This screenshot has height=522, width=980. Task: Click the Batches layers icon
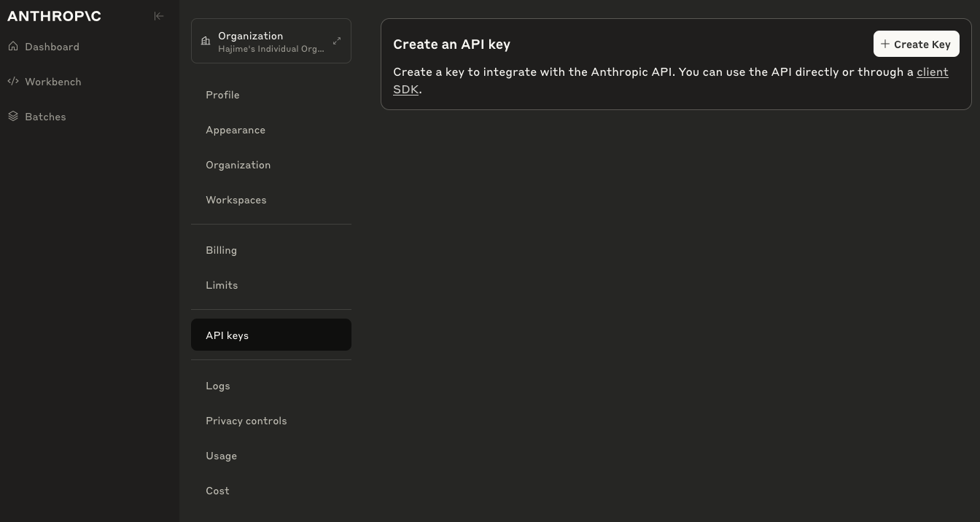[13, 117]
